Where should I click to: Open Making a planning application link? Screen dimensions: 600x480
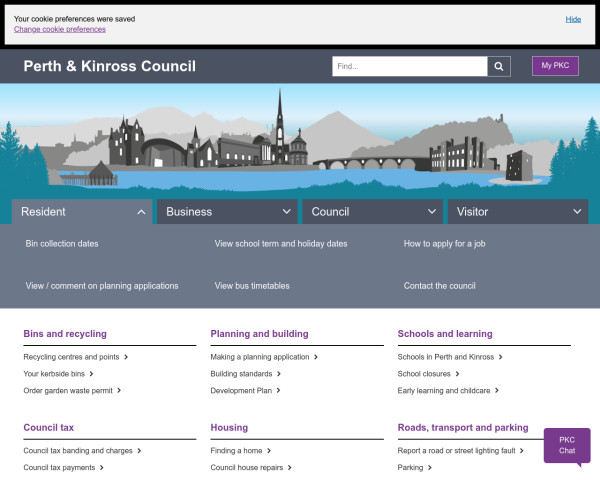click(x=260, y=357)
